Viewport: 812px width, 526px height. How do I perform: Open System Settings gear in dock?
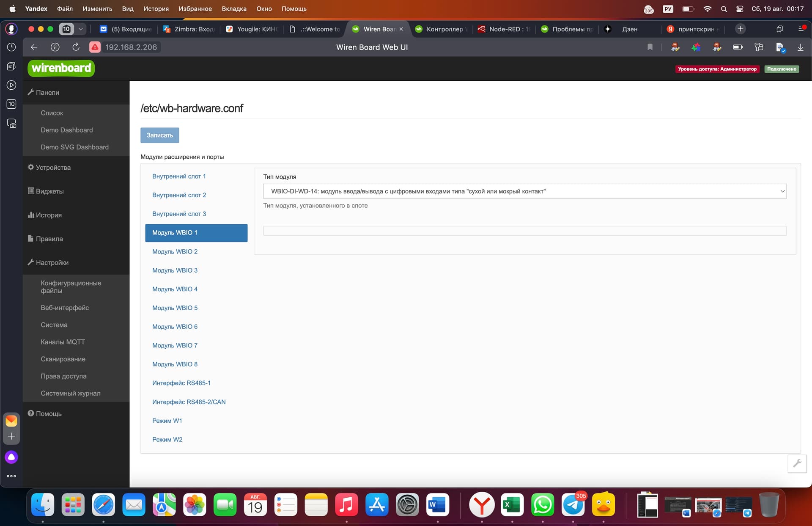point(407,504)
